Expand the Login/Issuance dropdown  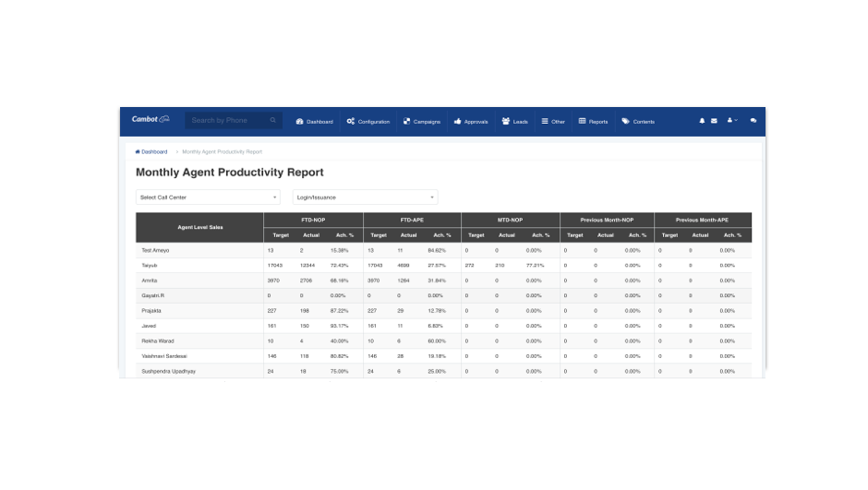tap(365, 197)
